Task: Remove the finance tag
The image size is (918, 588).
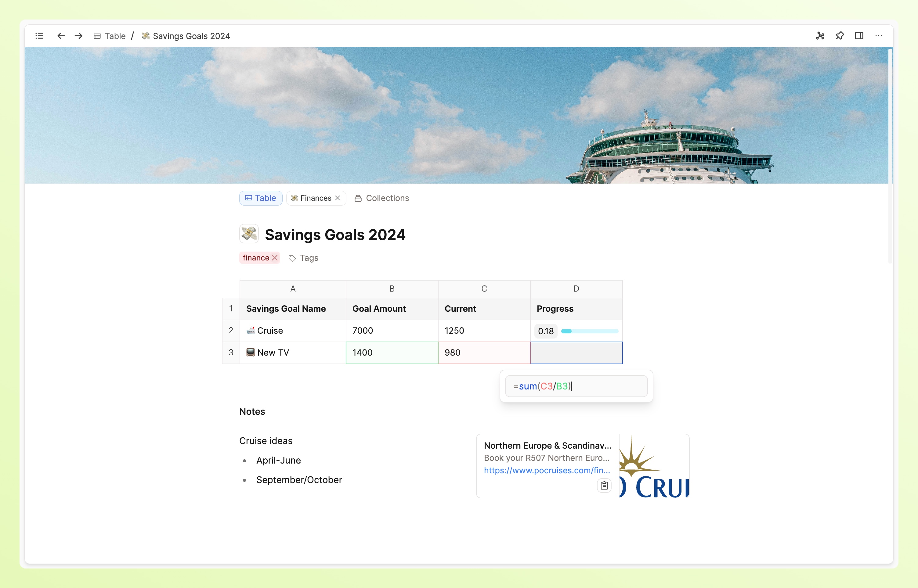Action: pos(275,258)
